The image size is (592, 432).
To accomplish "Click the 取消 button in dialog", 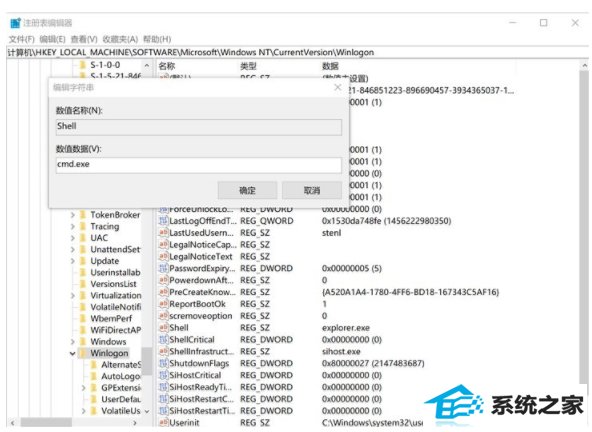I will pos(312,190).
